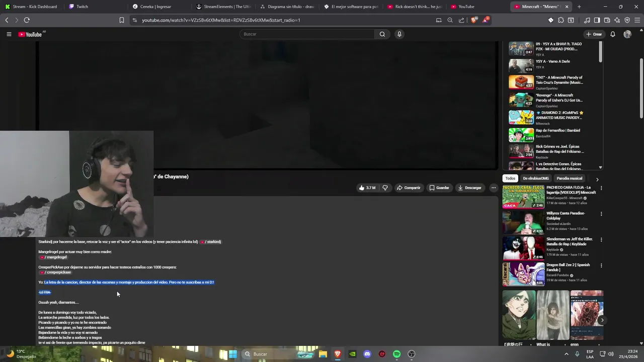Open options for Willyrex Canta Paradise video
Viewport: 644px width, 362px height.
coord(601,214)
